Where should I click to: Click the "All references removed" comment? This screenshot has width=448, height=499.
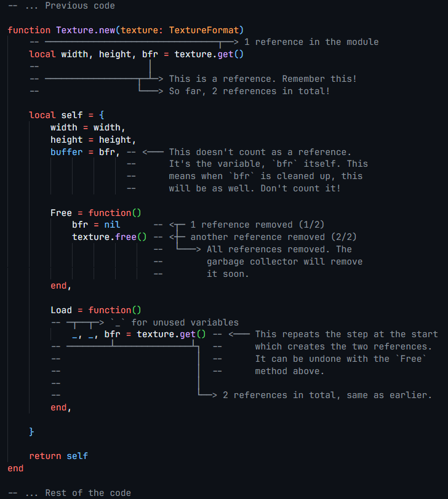click(x=279, y=249)
